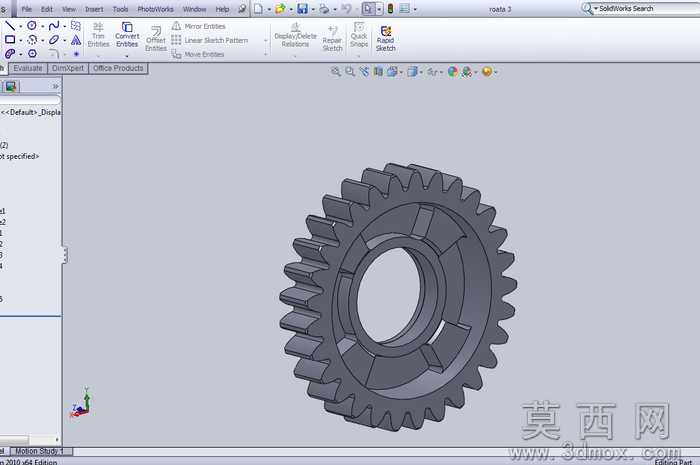Switch to the DimXpert tab

(x=68, y=68)
